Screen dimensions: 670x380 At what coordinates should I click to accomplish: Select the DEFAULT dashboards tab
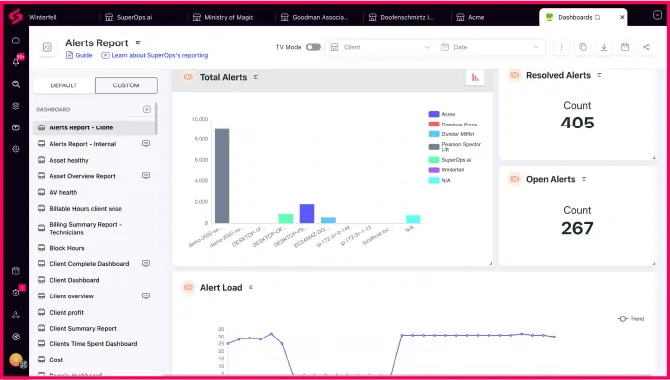(x=64, y=85)
